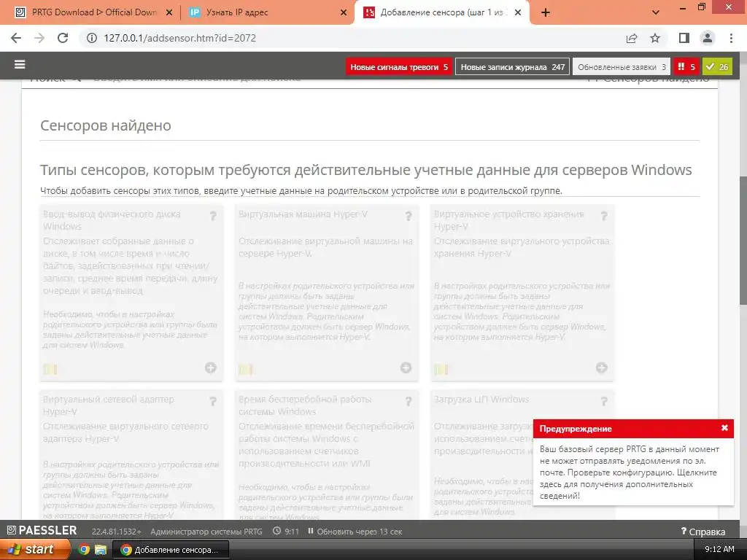View site information icon in address bar
Viewport: 747px width, 560px height.
[91, 38]
